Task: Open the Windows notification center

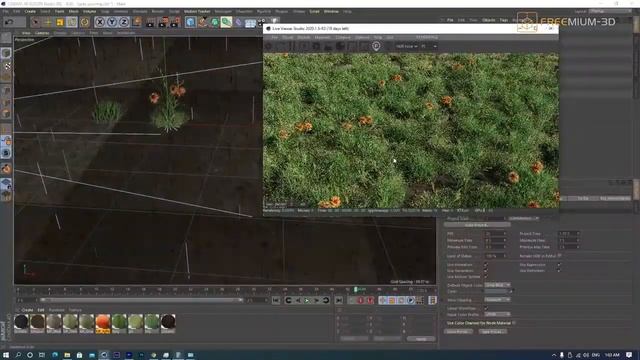Action: coord(629,355)
